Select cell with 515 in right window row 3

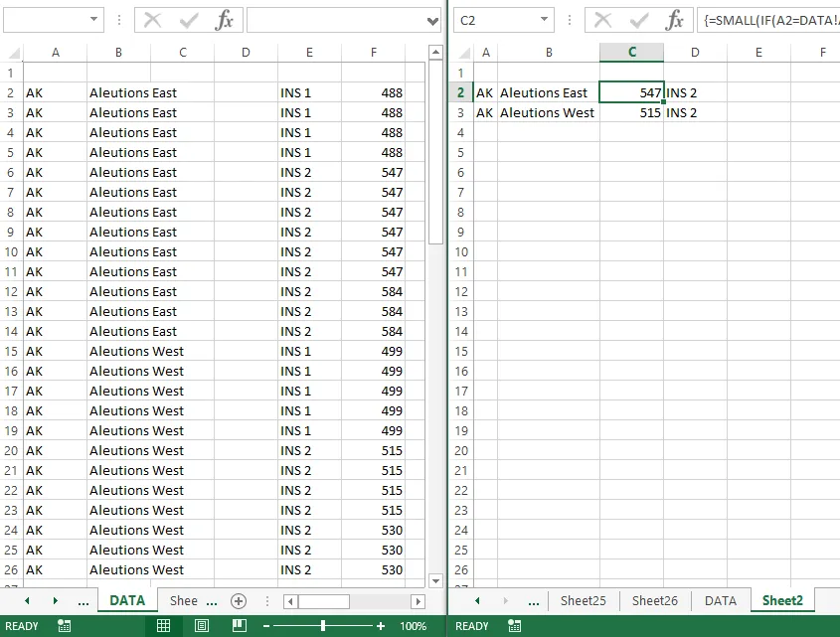coord(631,113)
